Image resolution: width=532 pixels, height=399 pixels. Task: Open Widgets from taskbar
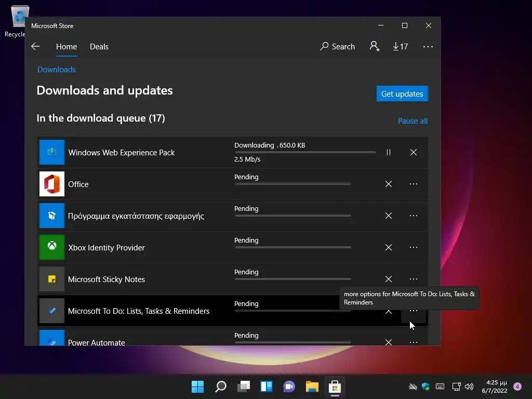click(x=267, y=387)
